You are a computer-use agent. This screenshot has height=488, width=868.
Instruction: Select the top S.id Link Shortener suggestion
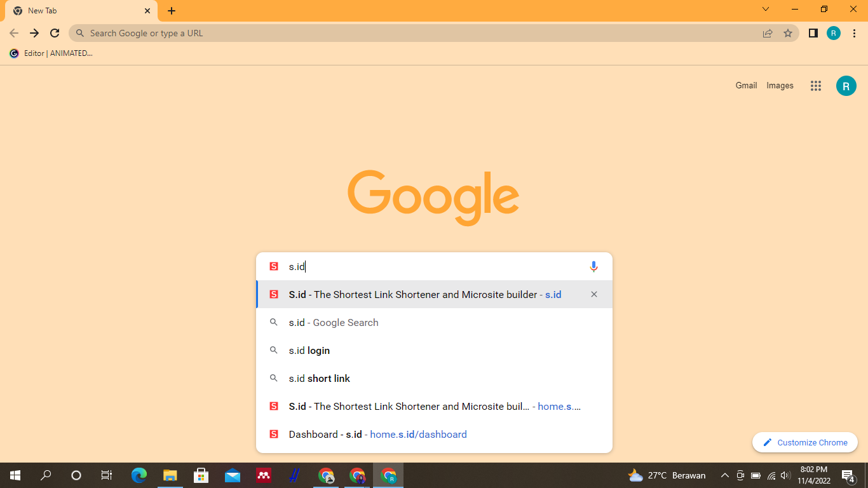point(434,294)
